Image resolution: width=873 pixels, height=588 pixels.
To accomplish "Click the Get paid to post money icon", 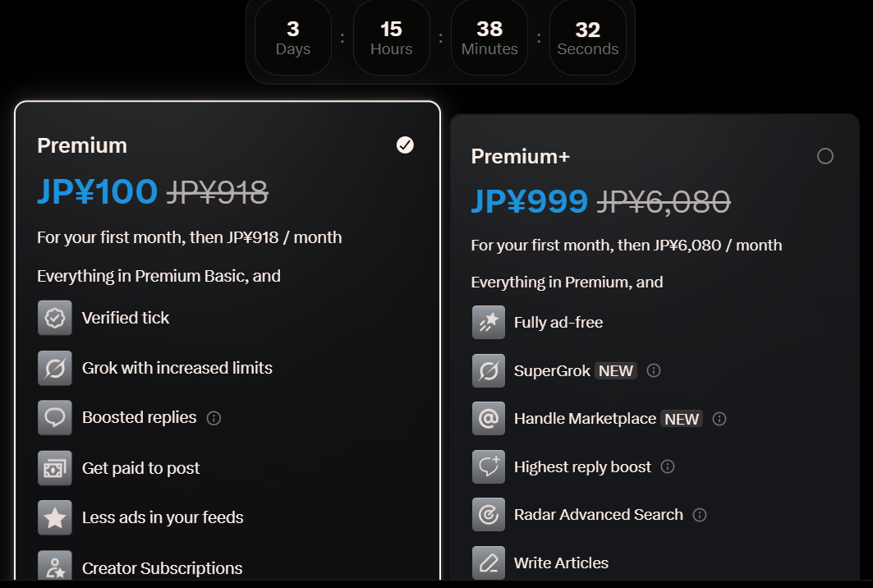I will [x=55, y=468].
